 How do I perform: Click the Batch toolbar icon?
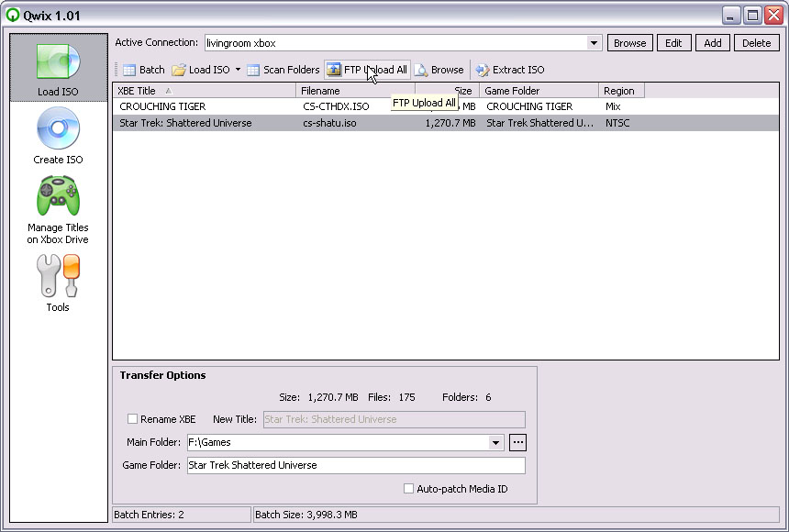coord(142,69)
